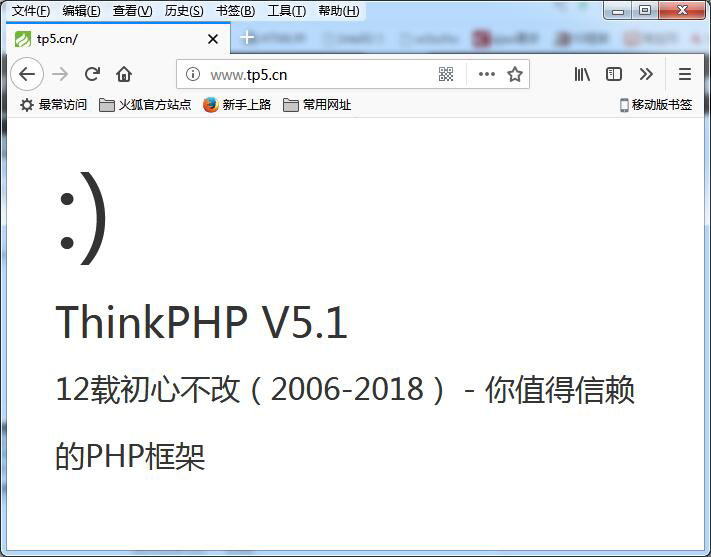The image size is (711, 557).
Task: Open 移动版书签 mobile bookmarks
Action: click(x=656, y=105)
